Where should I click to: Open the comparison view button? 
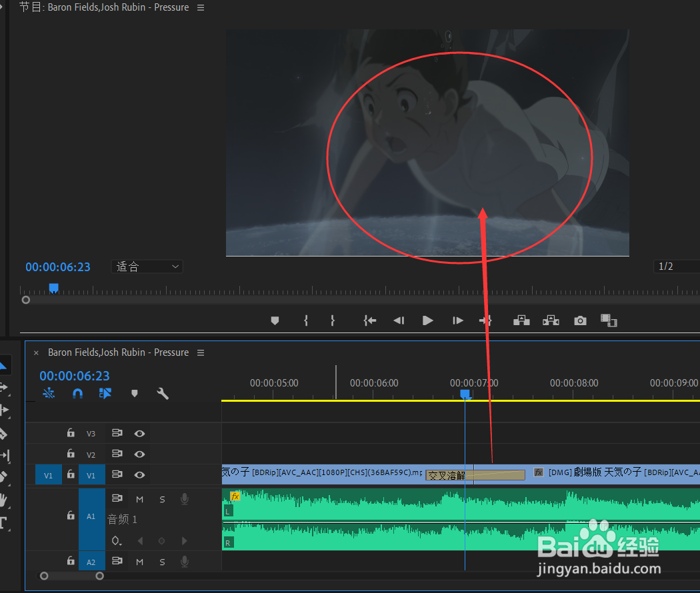click(x=609, y=320)
